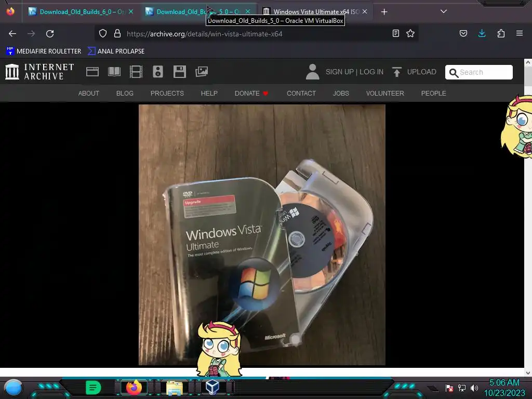Click SIGN UP link
Image resolution: width=532 pixels, height=399 pixels.
(x=340, y=72)
